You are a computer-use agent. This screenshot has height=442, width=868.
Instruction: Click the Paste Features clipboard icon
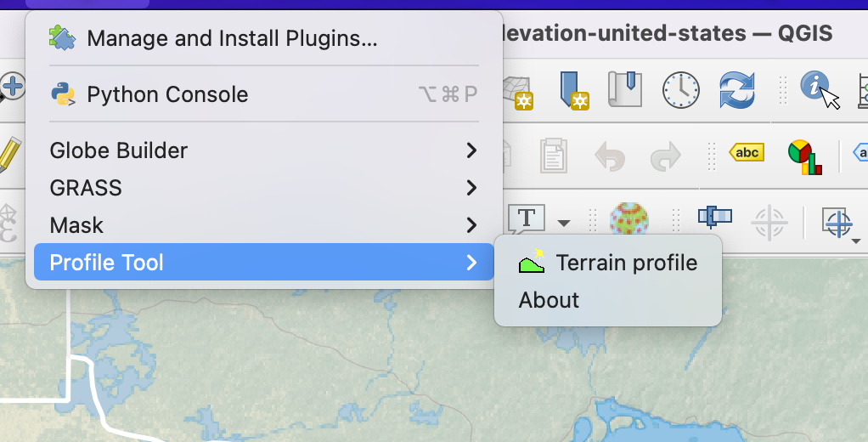[x=554, y=155]
